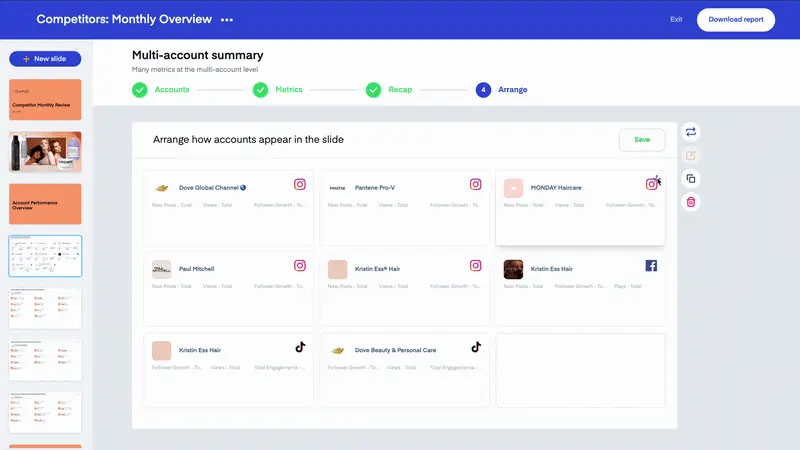Click Dove Beauty & Personal Care logo

pyautogui.click(x=337, y=351)
